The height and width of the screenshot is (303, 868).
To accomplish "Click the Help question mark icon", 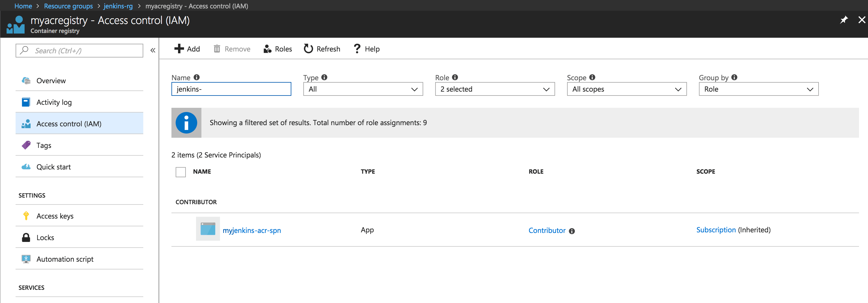I will tap(357, 49).
